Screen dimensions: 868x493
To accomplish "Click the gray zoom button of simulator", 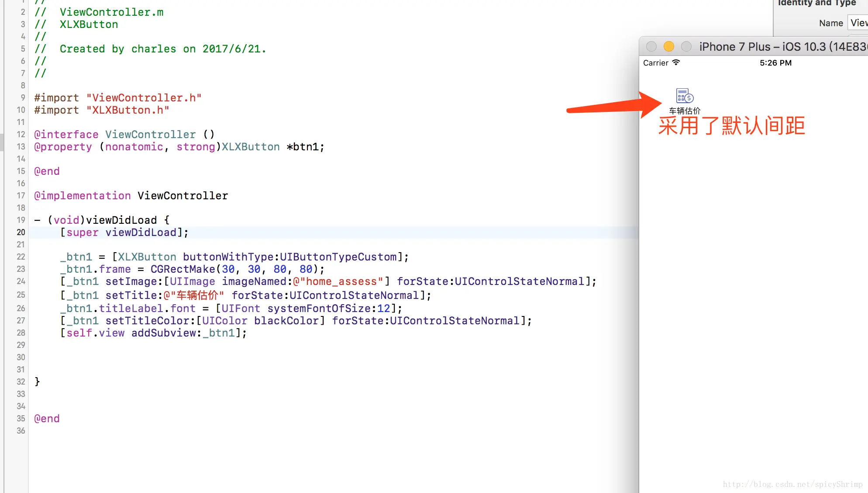I will (686, 46).
